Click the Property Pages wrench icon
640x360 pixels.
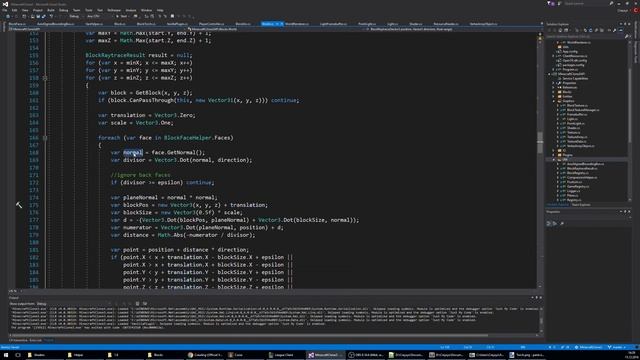562,223
